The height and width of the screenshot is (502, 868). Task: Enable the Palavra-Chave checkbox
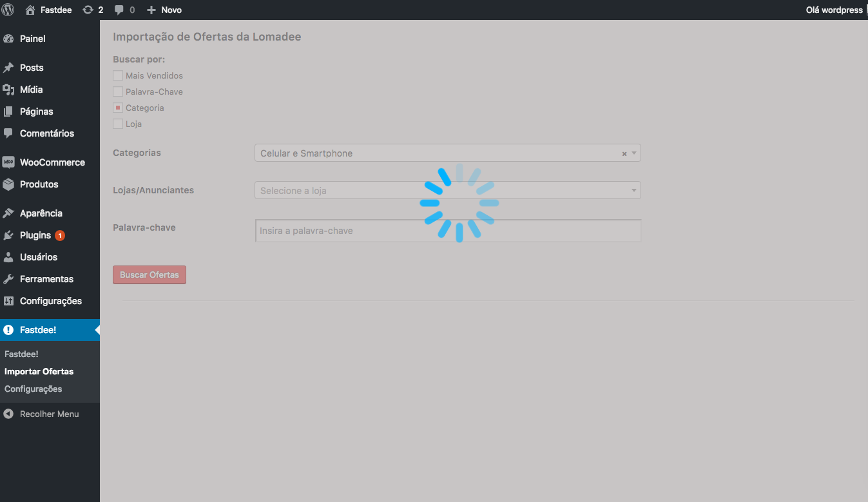click(118, 92)
